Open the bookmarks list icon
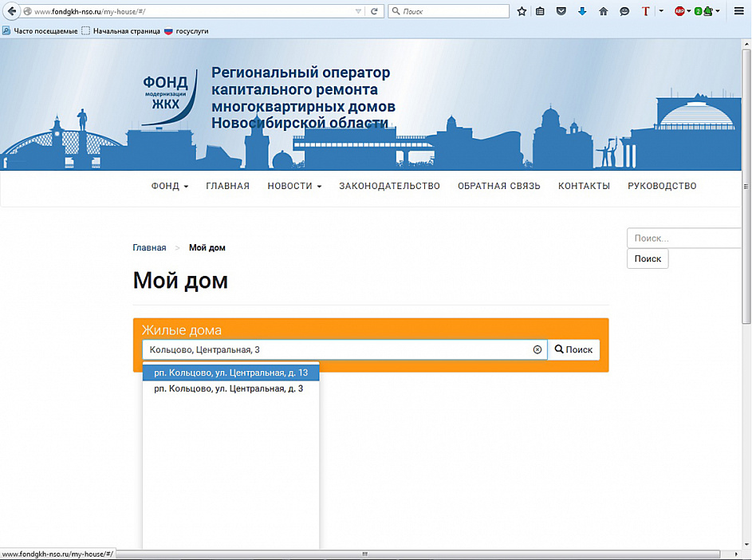 [x=540, y=11]
